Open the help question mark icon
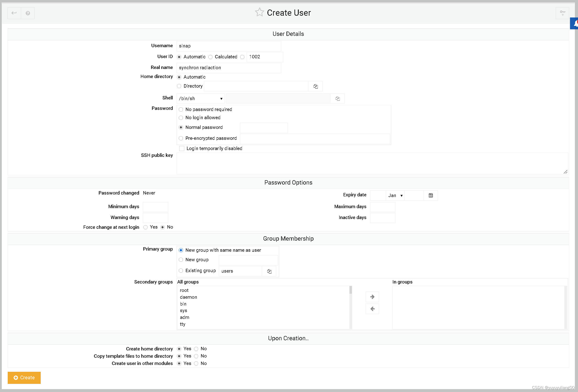578x392 pixels. point(28,13)
